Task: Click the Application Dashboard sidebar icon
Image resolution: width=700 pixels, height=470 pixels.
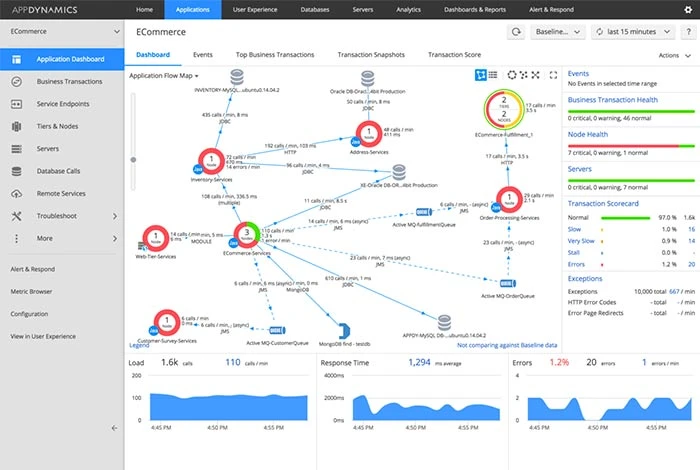Action: [17, 59]
